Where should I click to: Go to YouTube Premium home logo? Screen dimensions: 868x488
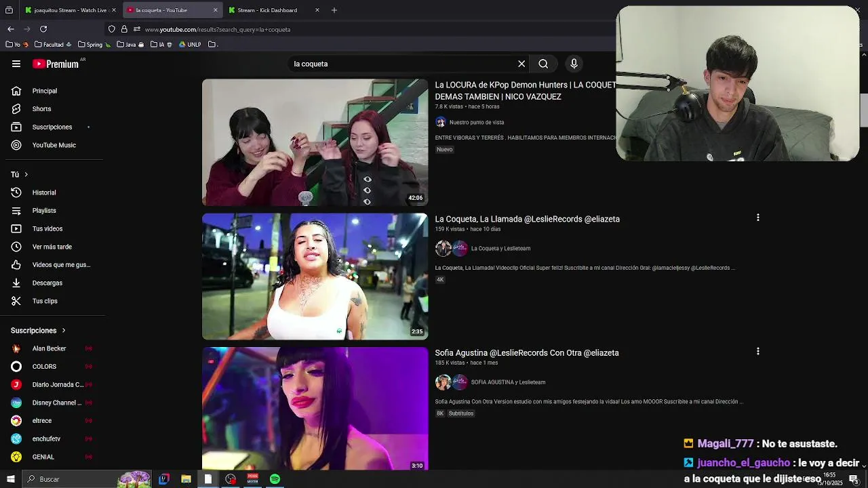click(x=56, y=64)
